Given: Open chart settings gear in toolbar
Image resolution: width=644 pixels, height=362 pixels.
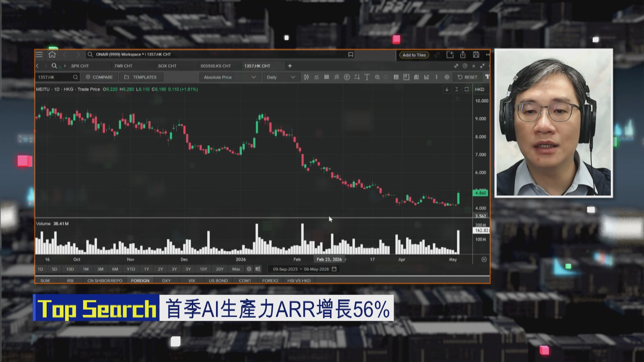Looking at the screenshot, I should pos(447,77).
